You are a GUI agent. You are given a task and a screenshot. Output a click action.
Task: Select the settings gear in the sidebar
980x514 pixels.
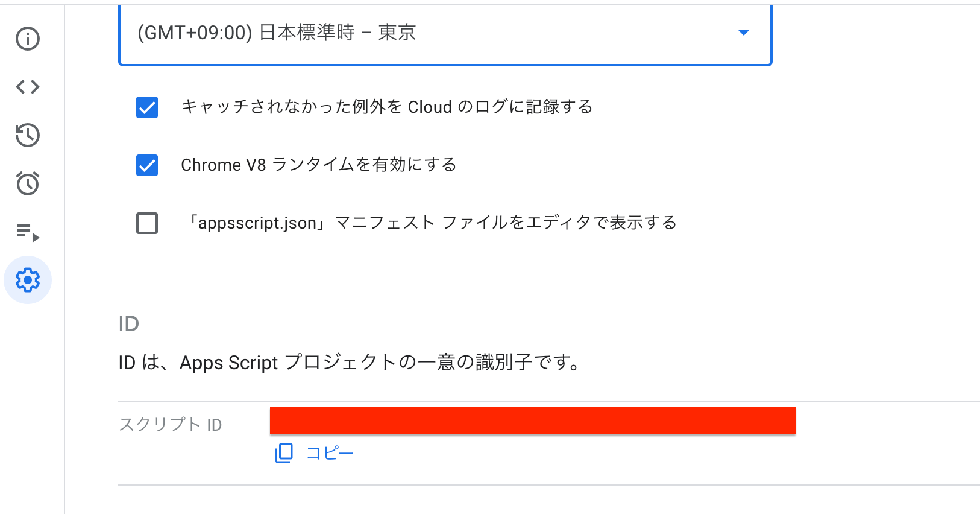pos(27,279)
